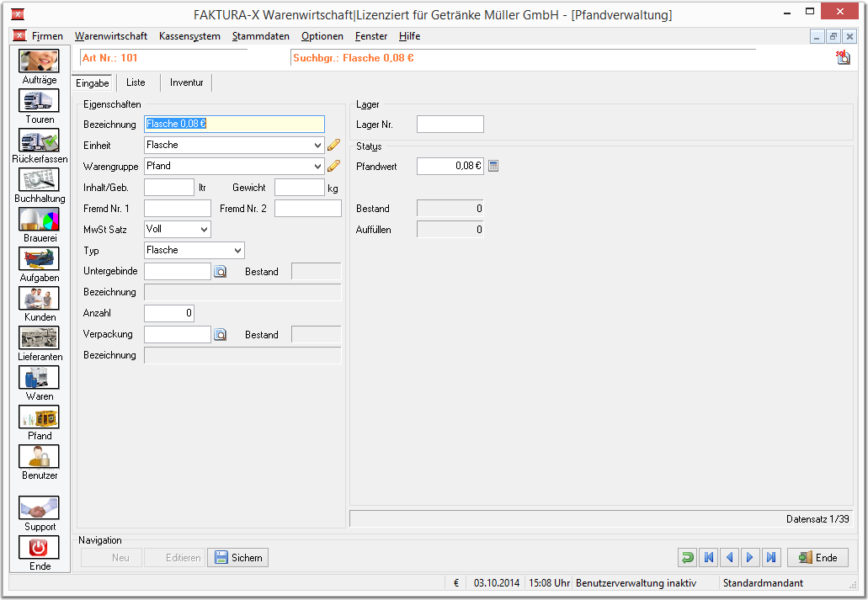
Task: Click the Gewicht kg field
Action: coord(300,187)
